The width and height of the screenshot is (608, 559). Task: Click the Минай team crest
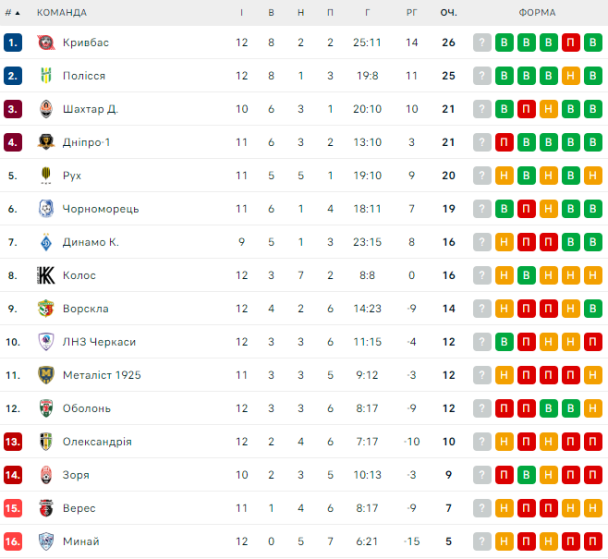point(45,541)
